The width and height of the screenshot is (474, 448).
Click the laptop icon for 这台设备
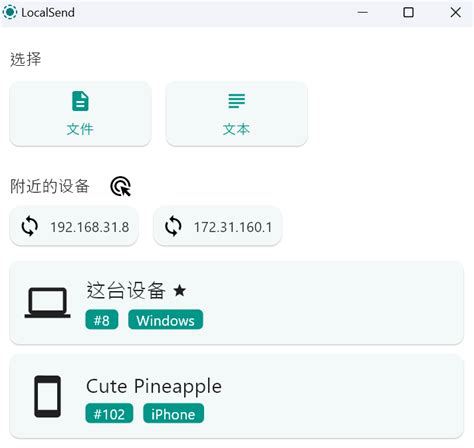(x=47, y=303)
